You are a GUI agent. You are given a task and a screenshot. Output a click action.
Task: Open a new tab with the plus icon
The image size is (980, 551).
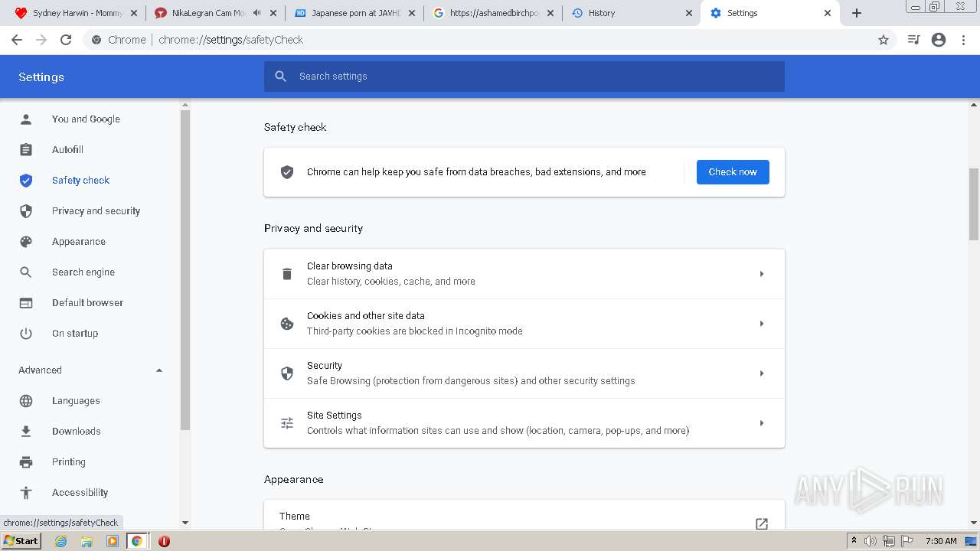point(857,13)
